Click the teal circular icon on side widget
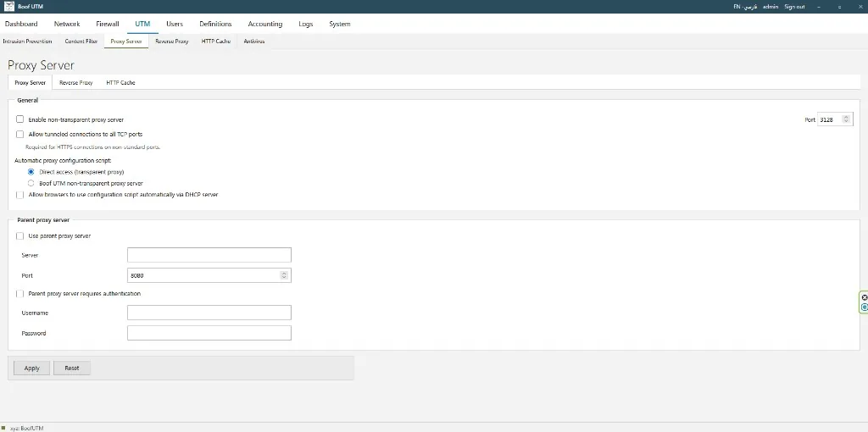Image resolution: width=868 pixels, height=432 pixels. (865, 307)
